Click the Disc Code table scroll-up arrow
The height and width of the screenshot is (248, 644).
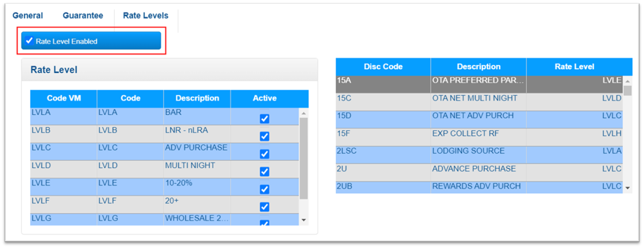point(627,81)
